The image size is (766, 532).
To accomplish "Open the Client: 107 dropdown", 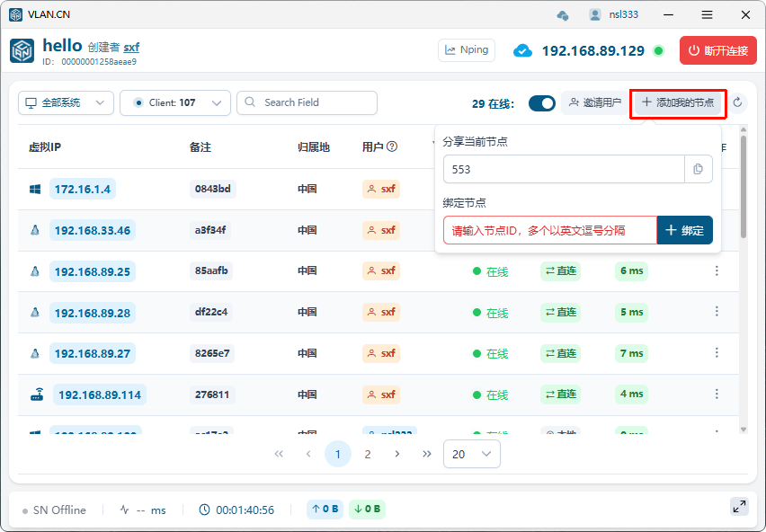I will [x=175, y=102].
